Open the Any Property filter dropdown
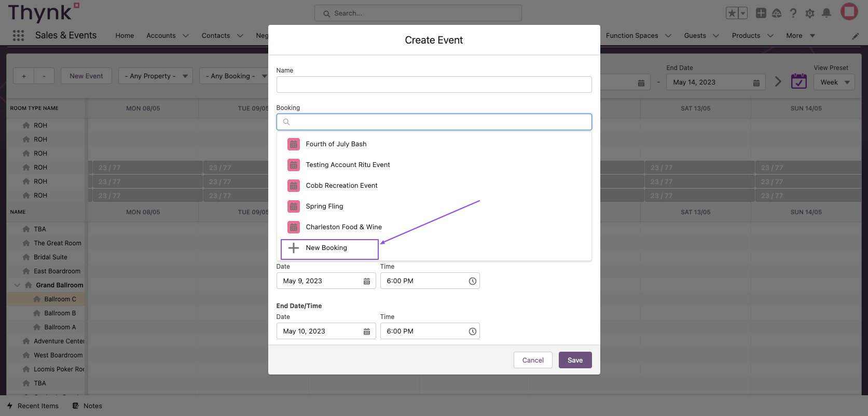Screen dimensions: 868x416 point(155,76)
